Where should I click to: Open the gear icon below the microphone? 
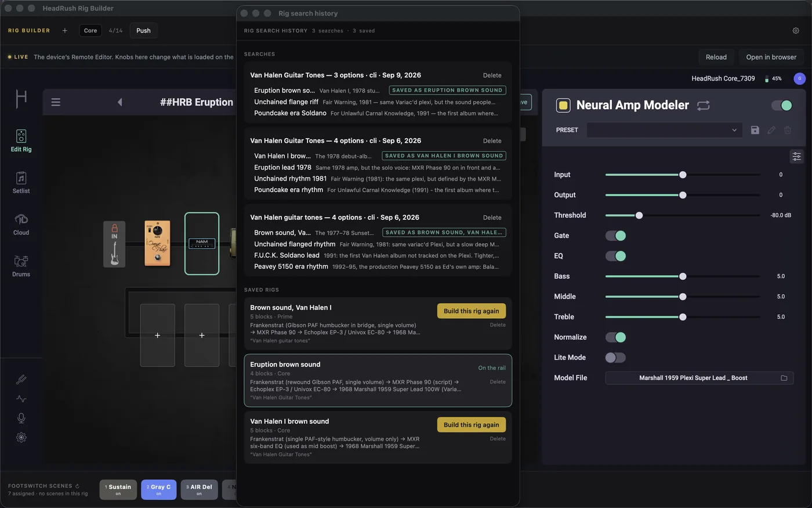(21, 438)
